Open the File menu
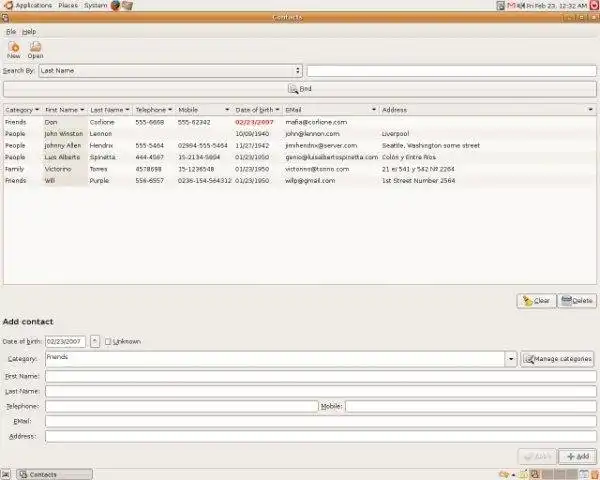The image size is (600, 480). (x=11, y=32)
